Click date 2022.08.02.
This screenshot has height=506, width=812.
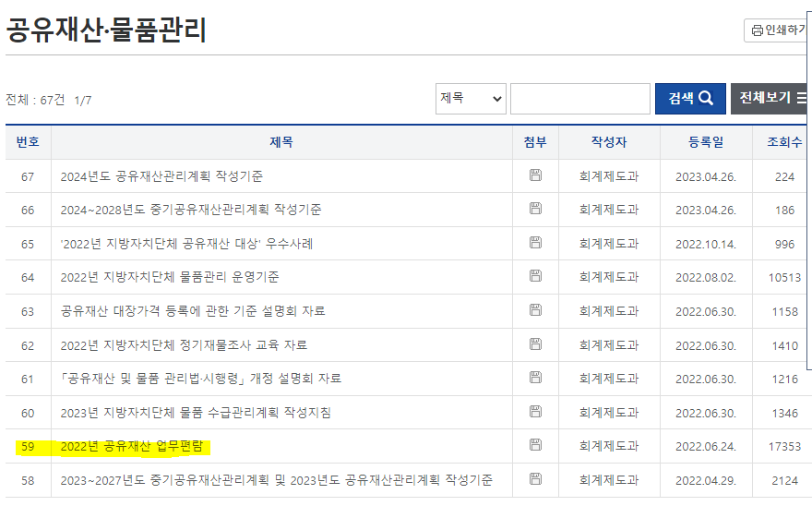point(706,278)
